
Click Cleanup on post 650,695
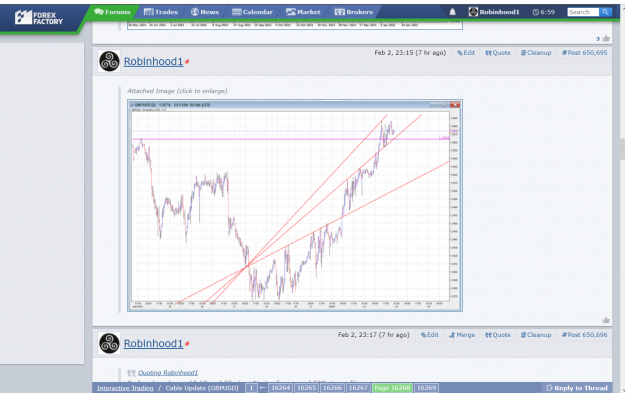pyautogui.click(x=536, y=53)
